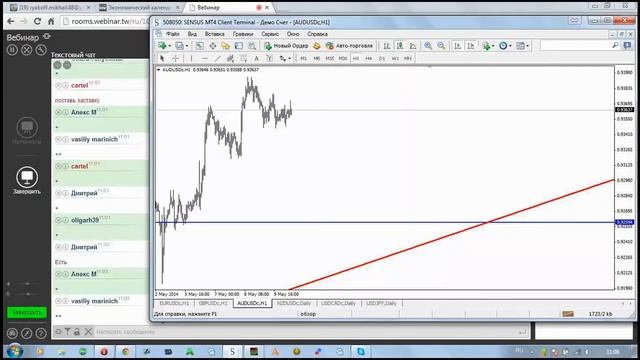Switch timeframe to D1

click(x=382, y=58)
